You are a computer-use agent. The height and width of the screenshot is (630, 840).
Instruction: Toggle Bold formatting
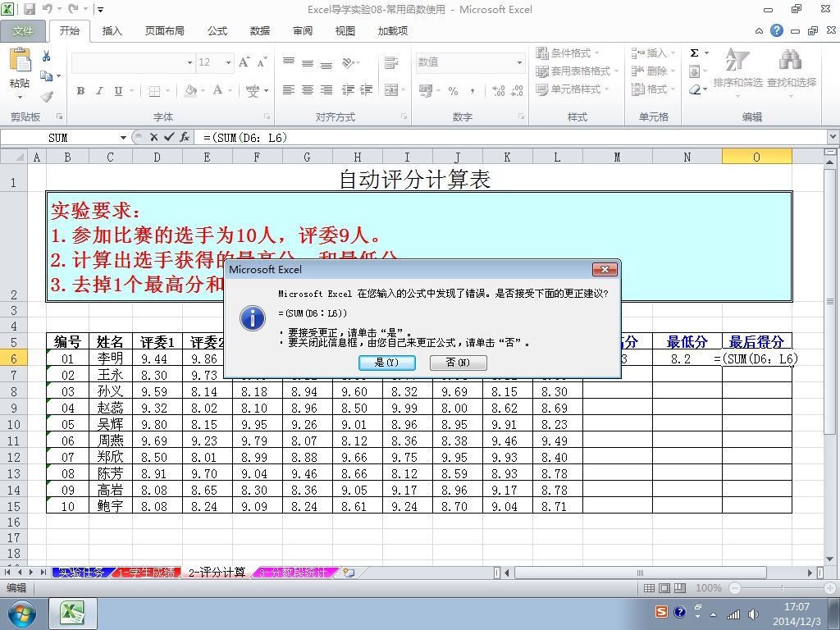[x=80, y=90]
